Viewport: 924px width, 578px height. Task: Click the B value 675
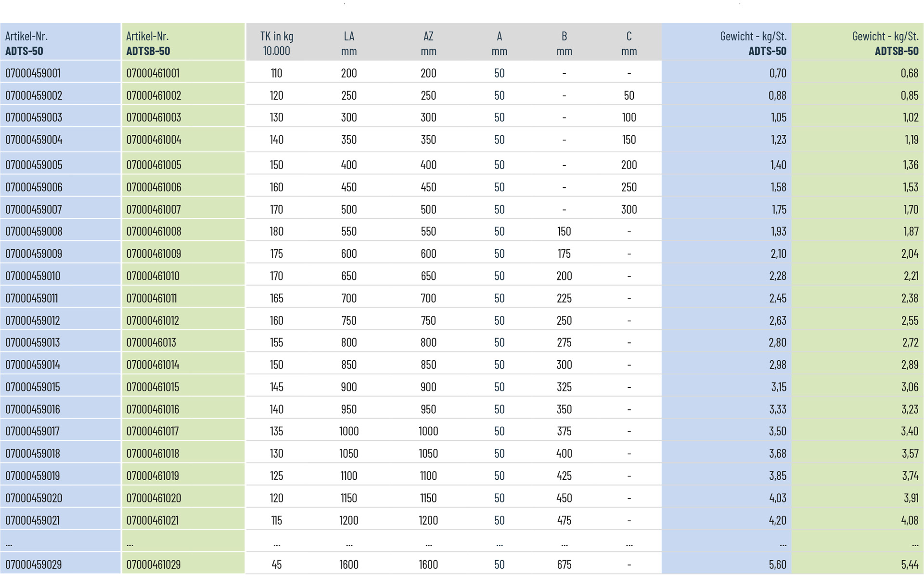click(564, 565)
